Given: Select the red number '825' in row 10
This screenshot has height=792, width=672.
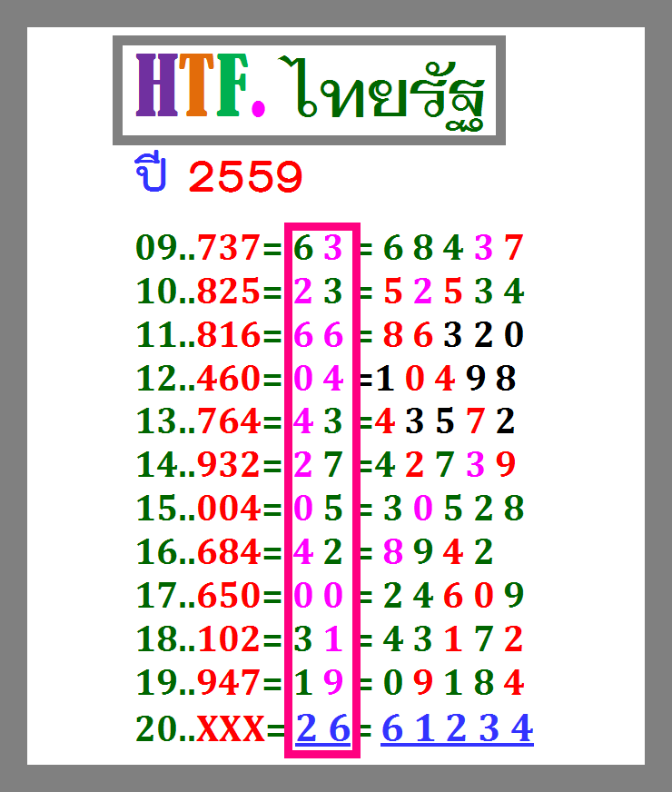Looking at the screenshot, I should 228,291.
